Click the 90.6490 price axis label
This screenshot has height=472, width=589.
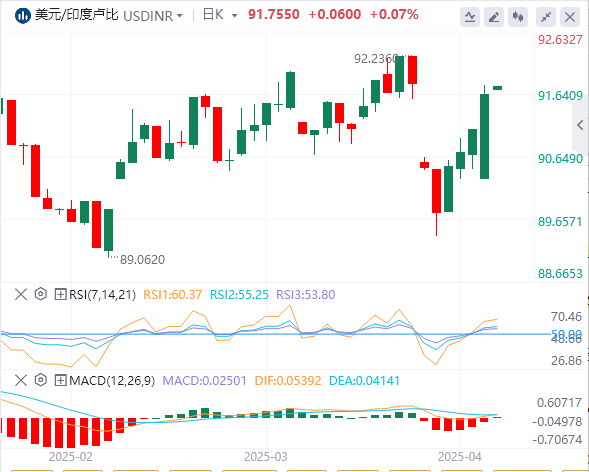pyautogui.click(x=560, y=158)
